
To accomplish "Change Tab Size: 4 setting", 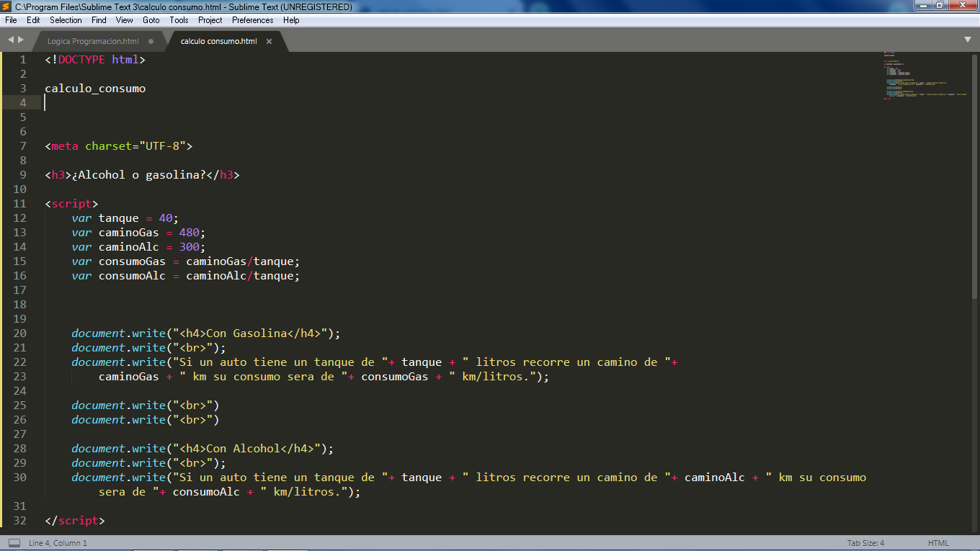I will pos(865,543).
